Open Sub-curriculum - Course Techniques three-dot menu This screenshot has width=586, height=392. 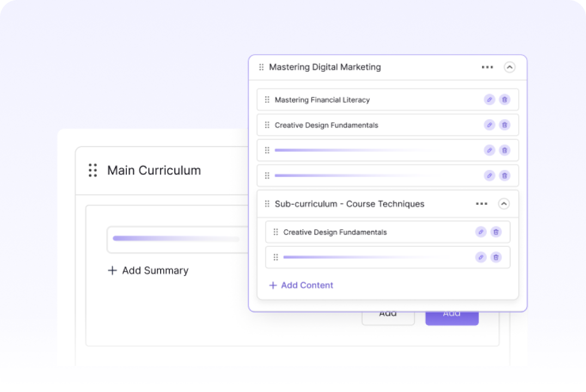[482, 204]
